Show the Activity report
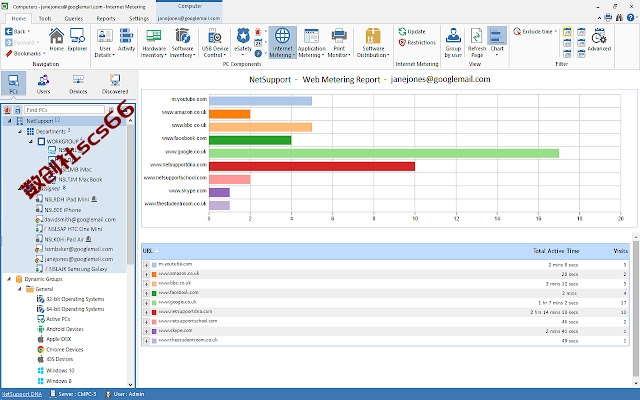 pos(126,40)
